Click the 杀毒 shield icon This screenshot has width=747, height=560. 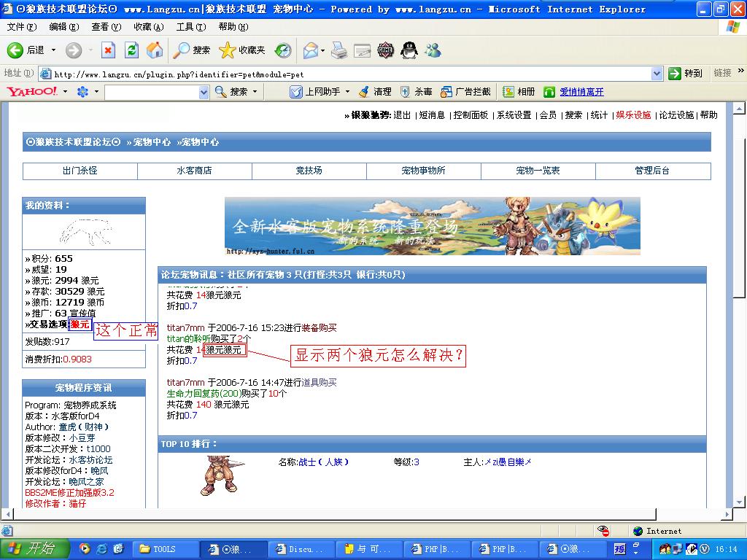click(405, 92)
